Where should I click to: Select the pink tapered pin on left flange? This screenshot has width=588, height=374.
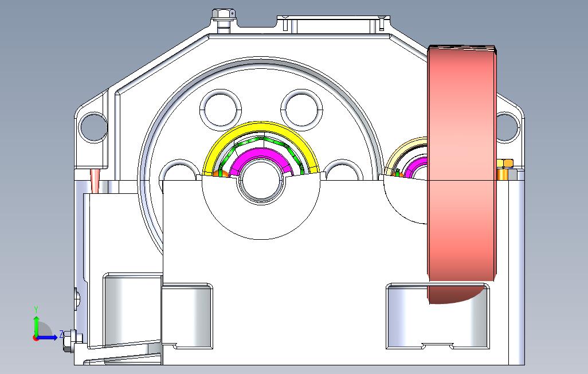pos(95,181)
